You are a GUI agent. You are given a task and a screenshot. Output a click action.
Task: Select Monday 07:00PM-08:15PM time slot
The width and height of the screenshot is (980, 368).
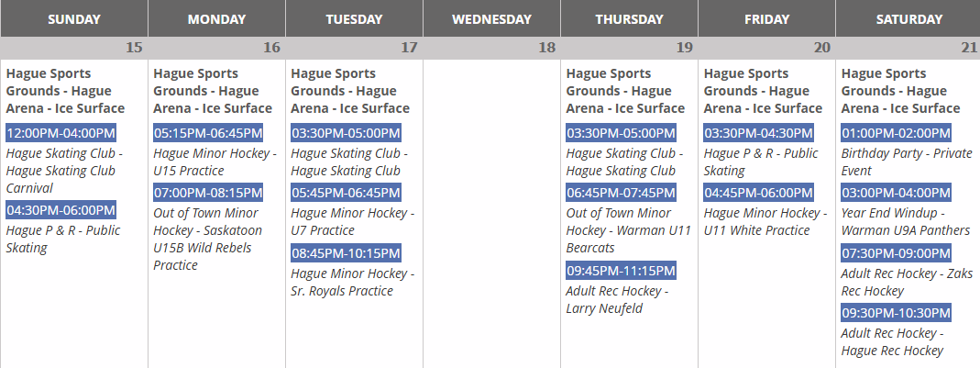(208, 193)
